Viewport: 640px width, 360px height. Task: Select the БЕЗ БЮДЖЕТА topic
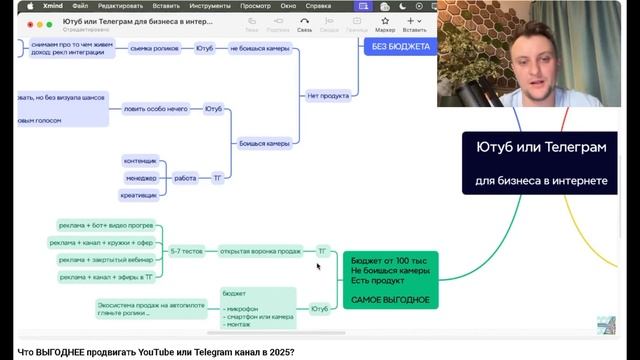pos(400,47)
